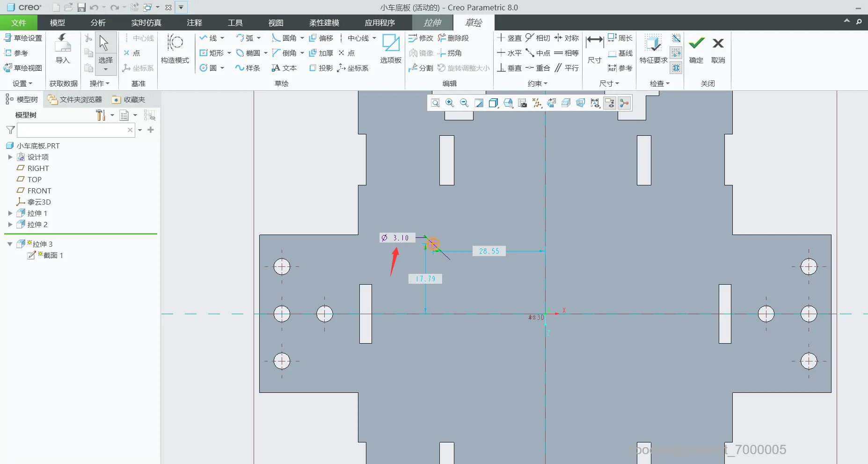Screen dimensions: 868x464
Task: Click the 确定 confirm checkmark button
Action: pyautogui.click(x=696, y=49)
